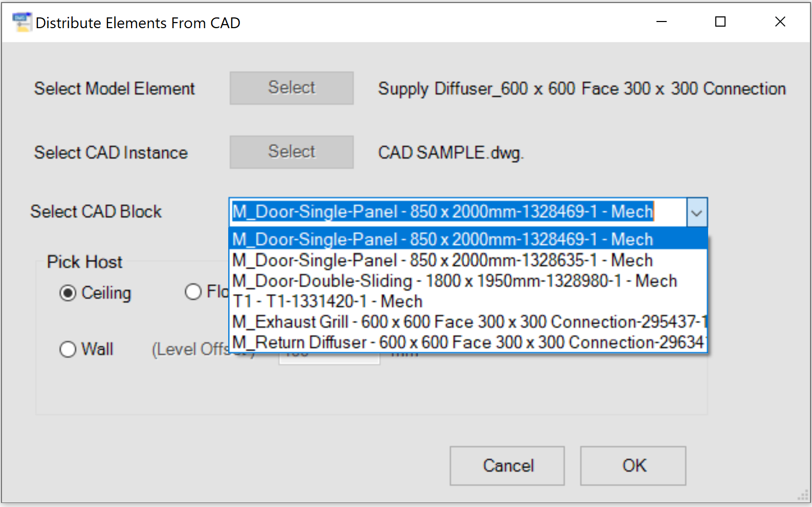This screenshot has height=507, width=812.
Task: Select the M_Exhaust Grill list entry
Action: click(x=468, y=322)
